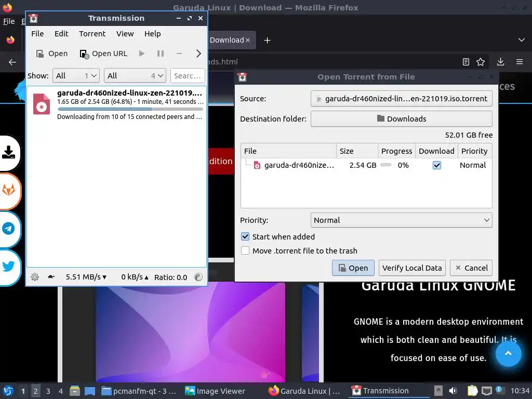The image size is (532, 399).
Task: Activate Image Viewer taskbar entry
Action: (x=215, y=391)
